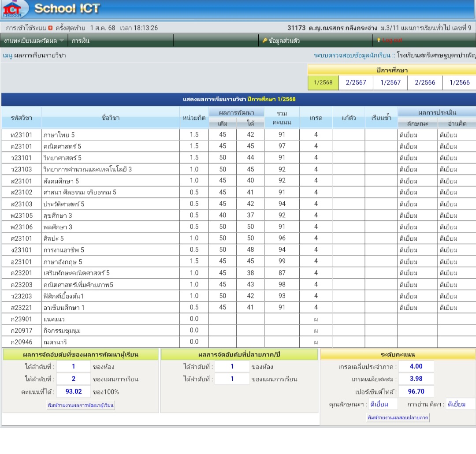Click the คะแนนที่ได้ 93.02 field
Viewport: 476px width, 454px height.
[74, 391]
